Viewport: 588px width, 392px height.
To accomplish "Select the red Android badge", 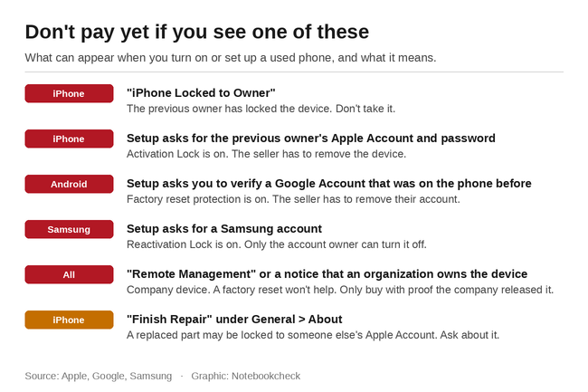I will coord(69,184).
